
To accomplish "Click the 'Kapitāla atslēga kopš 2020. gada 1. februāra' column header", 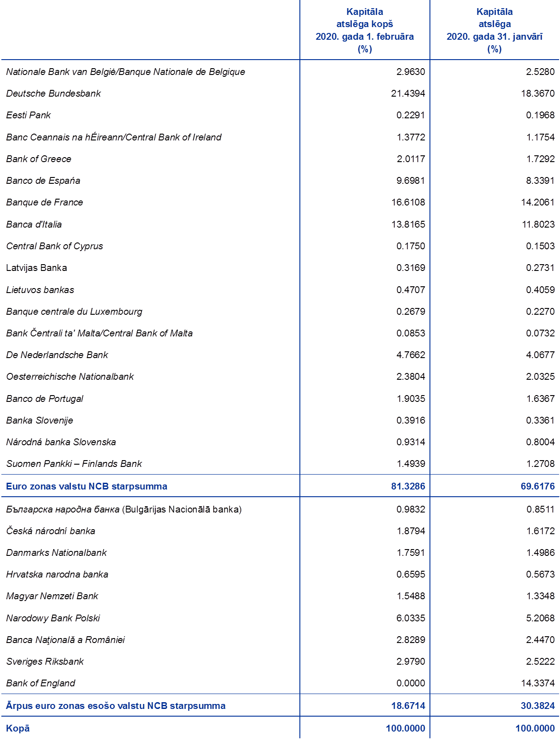I will point(364,30).
